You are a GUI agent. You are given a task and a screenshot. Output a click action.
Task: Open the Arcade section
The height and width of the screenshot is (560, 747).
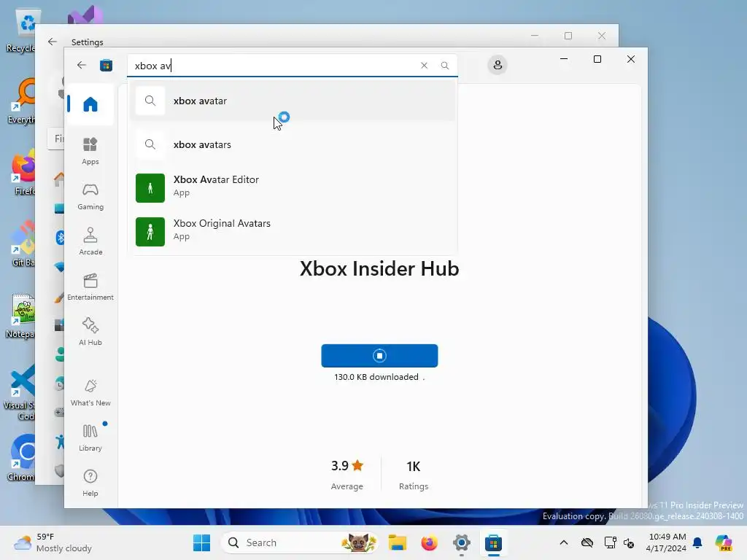pyautogui.click(x=90, y=241)
